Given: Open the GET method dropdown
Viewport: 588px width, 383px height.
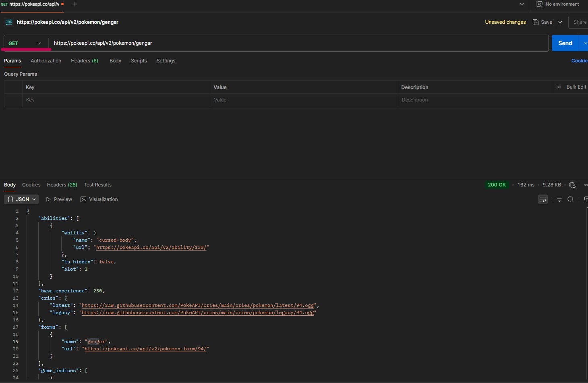Looking at the screenshot, I should coord(25,43).
